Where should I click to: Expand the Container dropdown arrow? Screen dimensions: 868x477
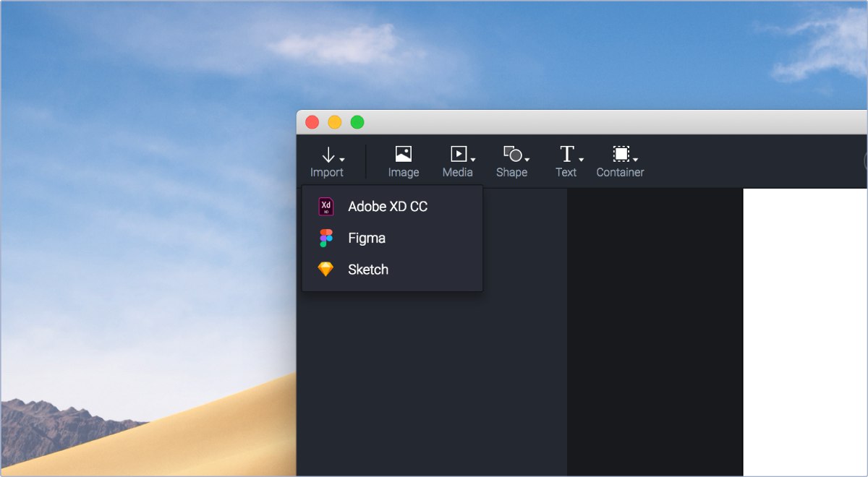coord(635,160)
